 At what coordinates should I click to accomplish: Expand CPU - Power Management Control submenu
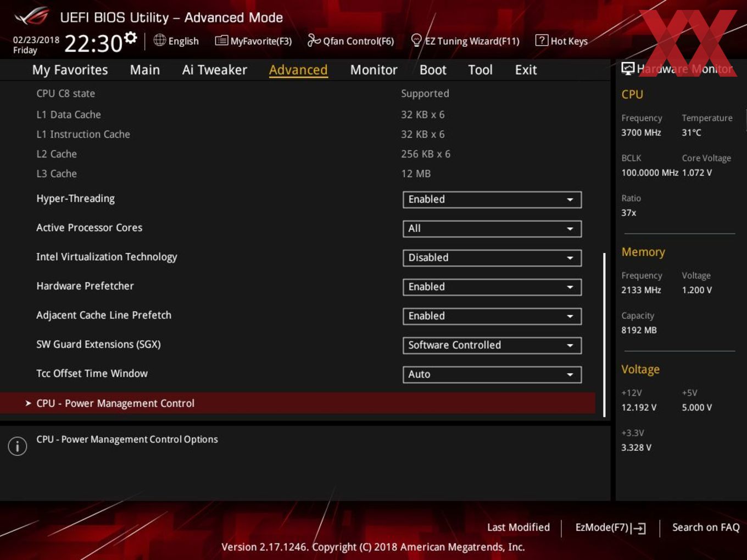point(298,403)
